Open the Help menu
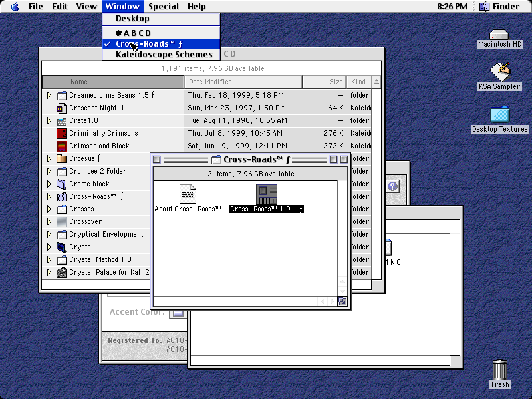This screenshot has height=399, width=532. (x=196, y=7)
